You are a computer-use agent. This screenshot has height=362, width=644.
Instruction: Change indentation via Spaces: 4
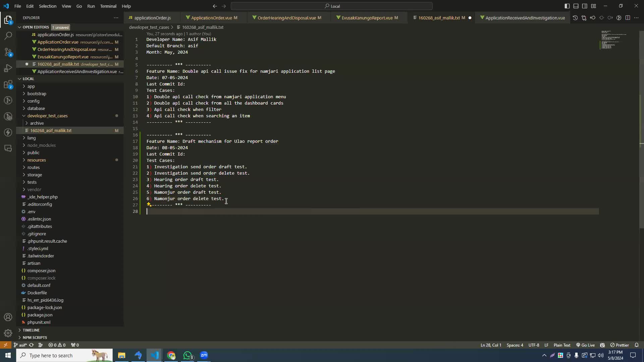click(515, 345)
